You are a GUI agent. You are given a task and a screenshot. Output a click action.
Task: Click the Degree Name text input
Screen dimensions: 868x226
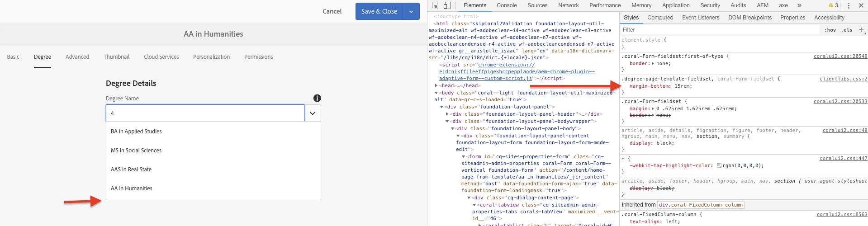[x=205, y=113]
